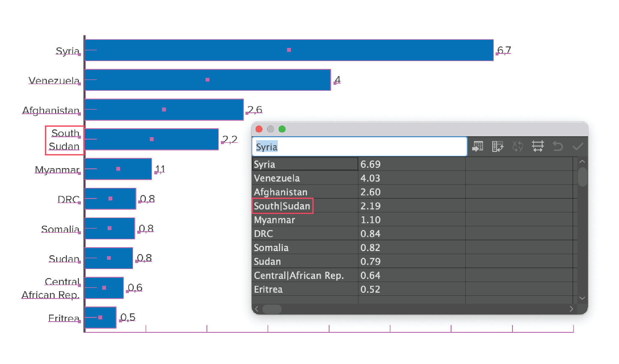Select the Syria cell in data table

point(305,164)
